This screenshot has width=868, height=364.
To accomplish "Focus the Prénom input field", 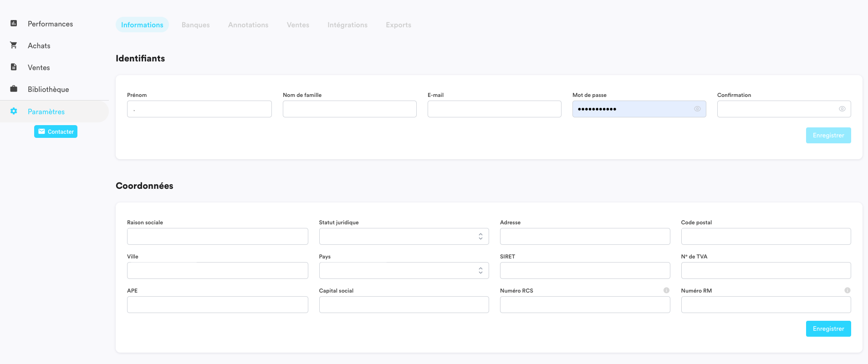I will click(199, 109).
